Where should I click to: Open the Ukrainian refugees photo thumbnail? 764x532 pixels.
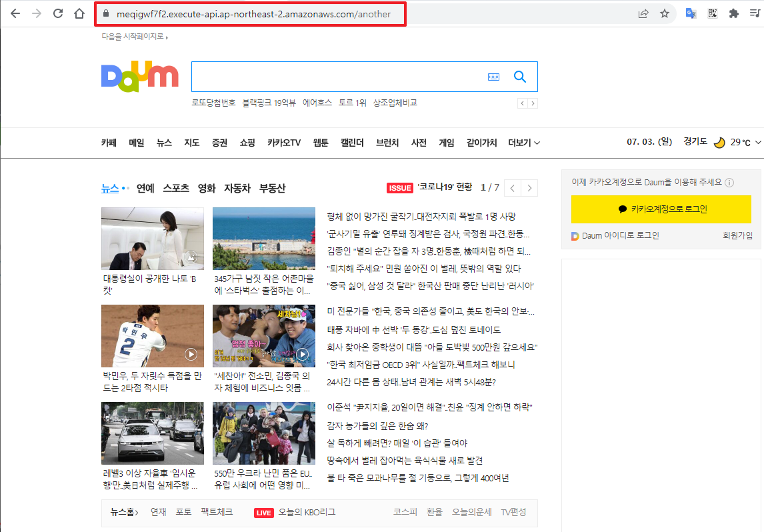click(x=263, y=433)
